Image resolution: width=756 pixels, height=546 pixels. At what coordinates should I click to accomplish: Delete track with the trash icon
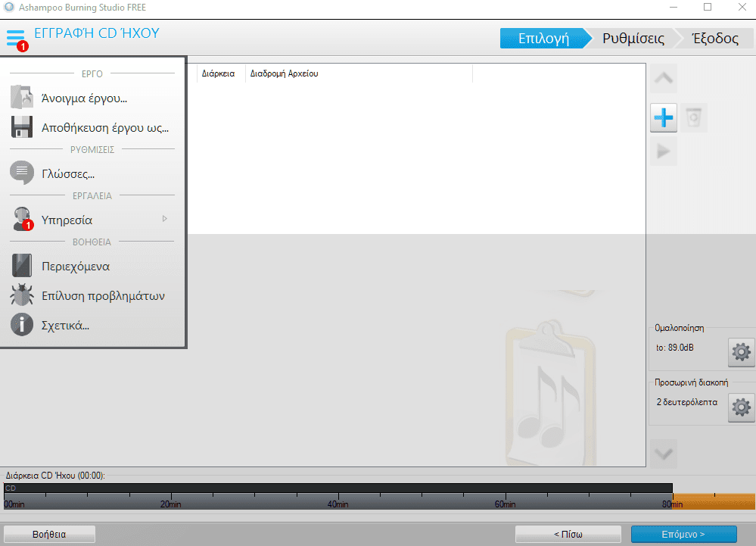pyautogui.click(x=693, y=117)
